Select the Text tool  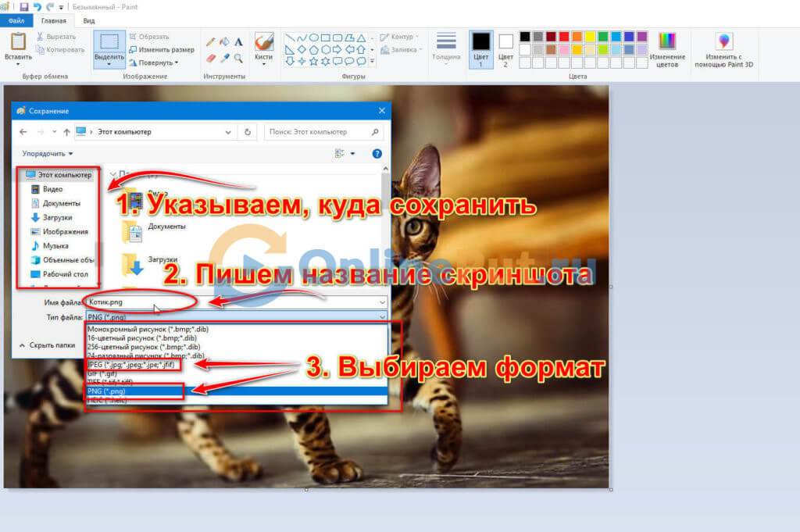(x=238, y=41)
